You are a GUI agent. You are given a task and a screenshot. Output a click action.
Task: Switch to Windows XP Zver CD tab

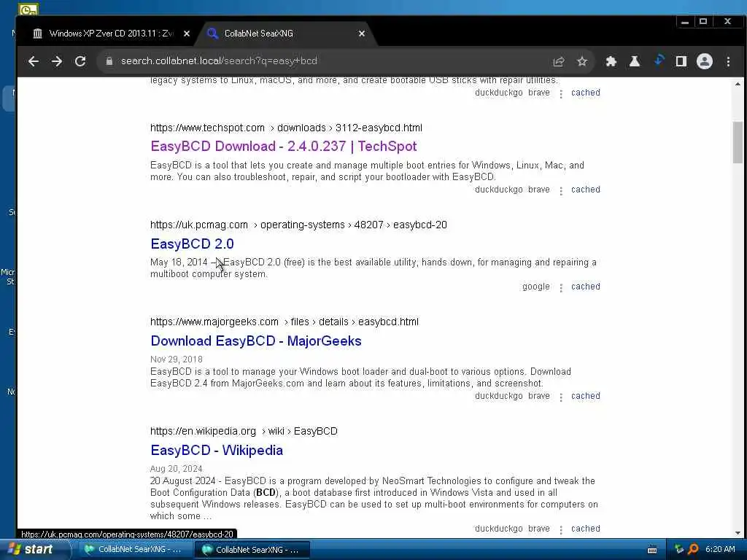point(111,34)
